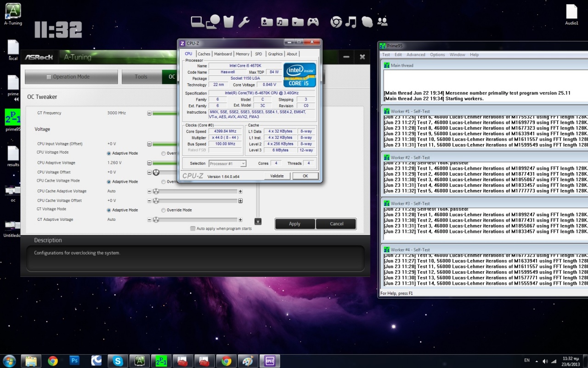Switch to Mainboard tab in CPU-Z
This screenshot has width=588, height=368.
pos(223,54)
